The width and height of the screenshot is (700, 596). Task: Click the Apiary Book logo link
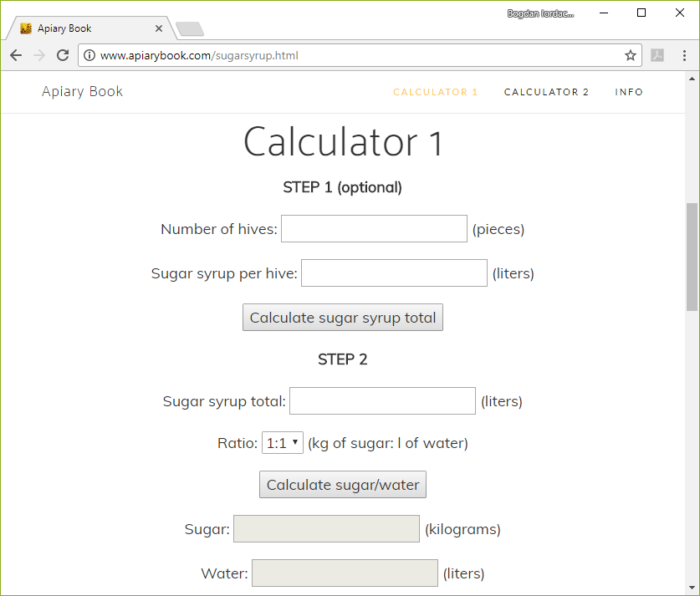[81, 92]
